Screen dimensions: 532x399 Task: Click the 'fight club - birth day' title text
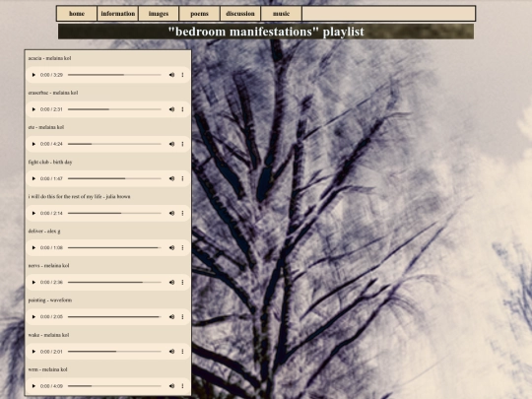click(x=50, y=162)
